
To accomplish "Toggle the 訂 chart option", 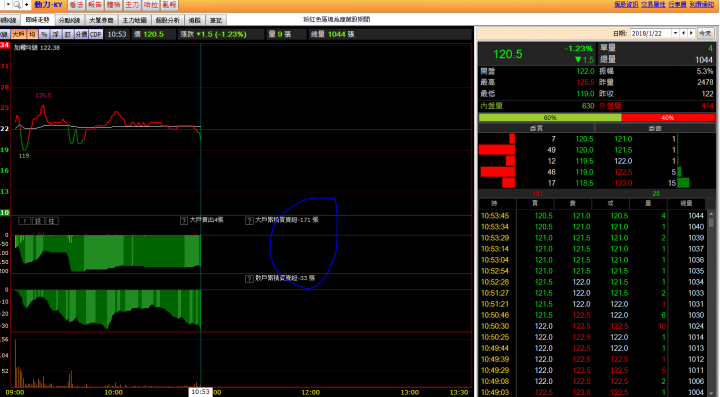I will click(x=68, y=34).
